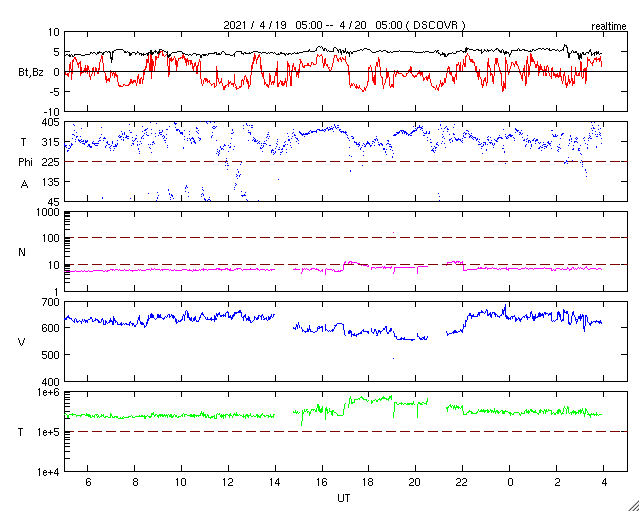The height and width of the screenshot is (512, 640).
Task: Click the '20' hour label on the UT axis
Action: [x=416, y=483]
